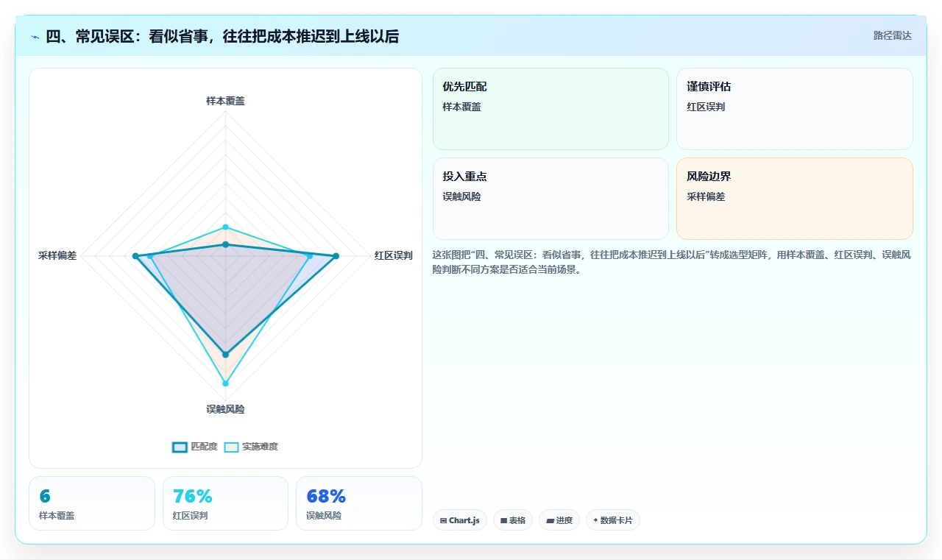
Task: Select the Chart.js chip
Action: [x=460, y=520]
